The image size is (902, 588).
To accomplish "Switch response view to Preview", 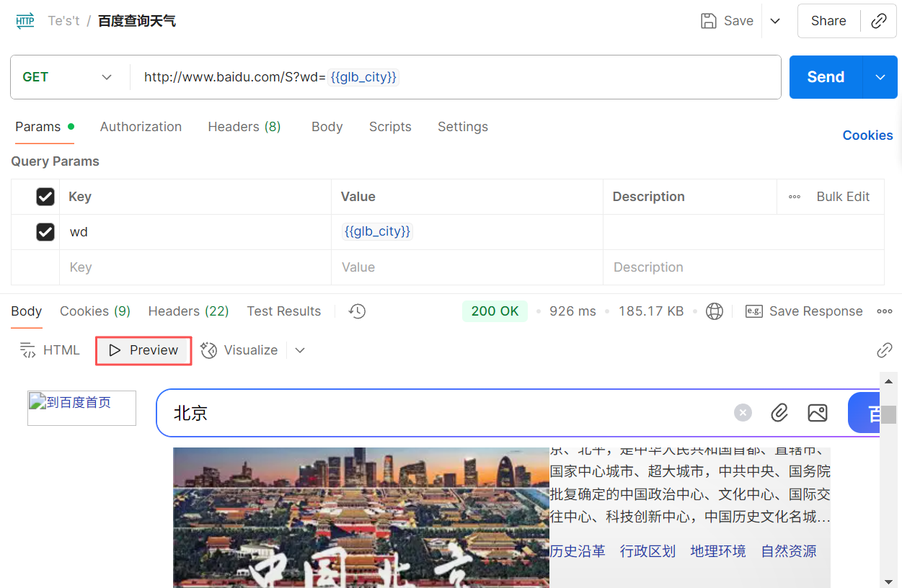I will click(143, 350).
